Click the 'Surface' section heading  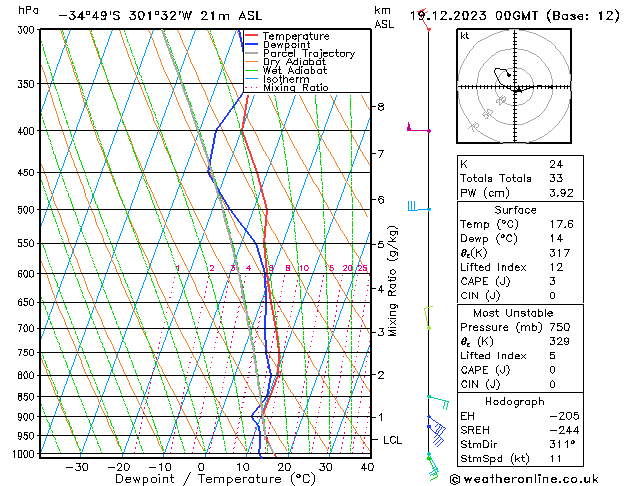pos(515,210)
